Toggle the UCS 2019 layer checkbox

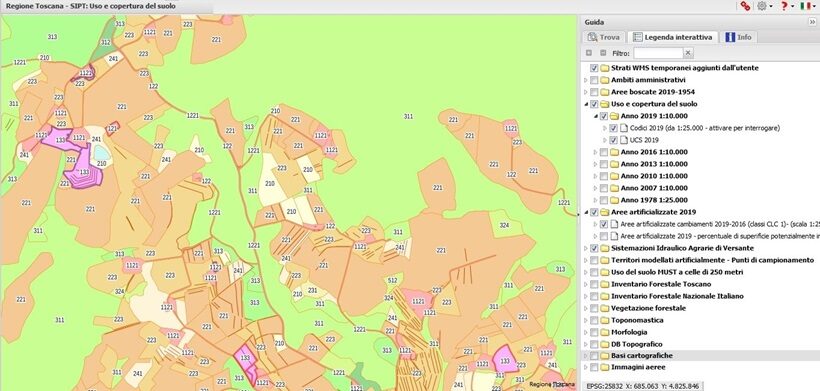click(x=614, y=140)
